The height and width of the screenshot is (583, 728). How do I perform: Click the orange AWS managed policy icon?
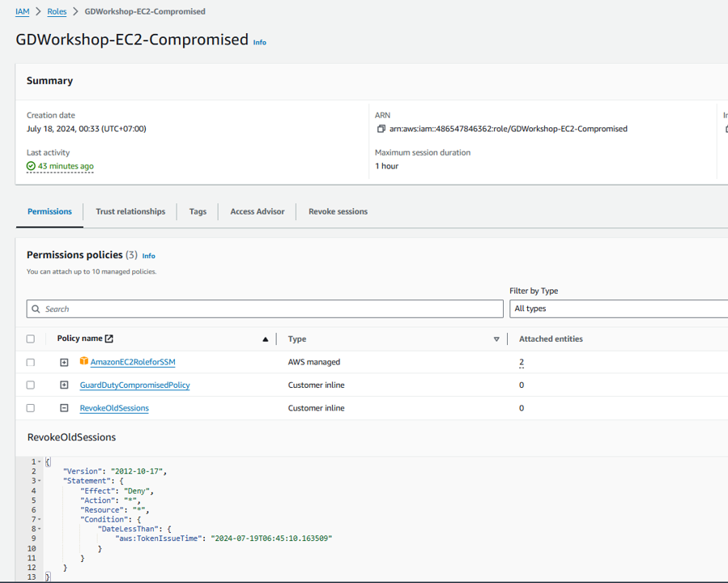[83, 361]
